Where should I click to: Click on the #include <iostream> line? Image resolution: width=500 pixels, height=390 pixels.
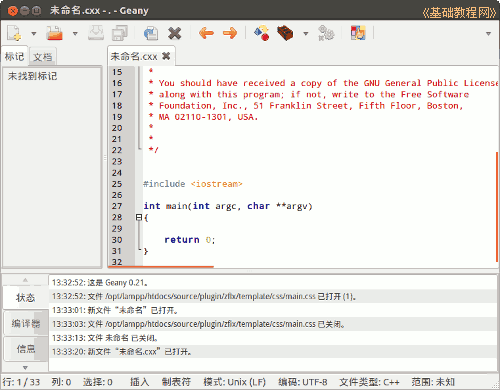[193, 184]
